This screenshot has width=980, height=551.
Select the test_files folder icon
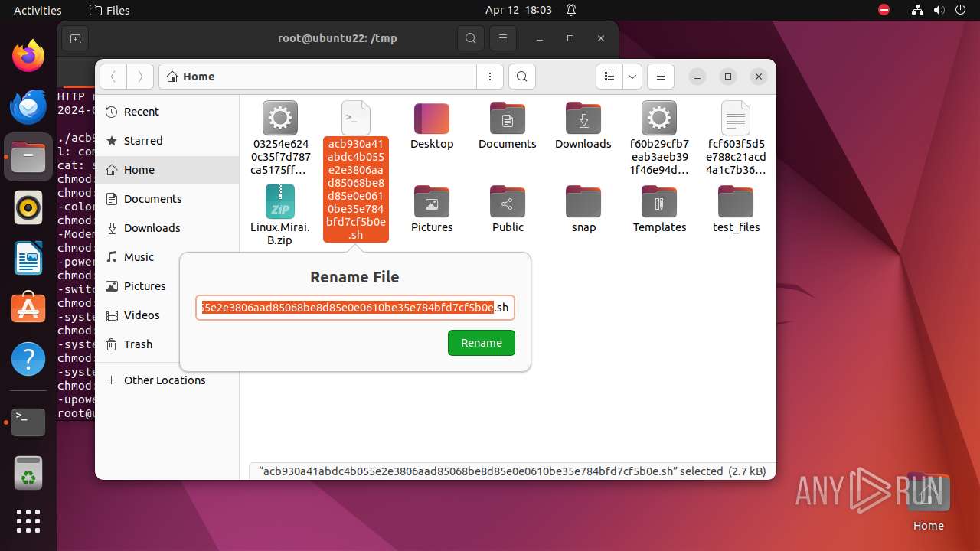coord(736,202)
